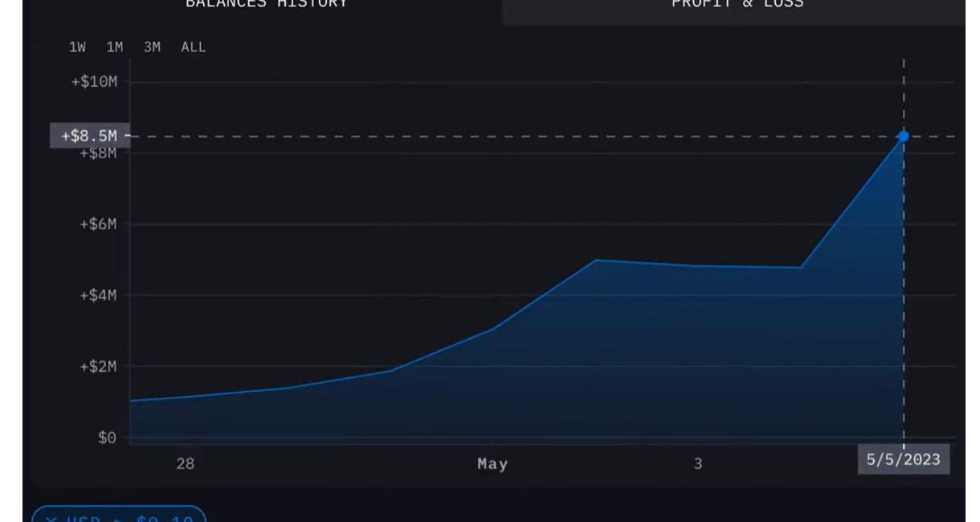The height and width of the screenshot is (522, 980).
Task: Click the +$10M y-axis label
Action: (94, 82)
